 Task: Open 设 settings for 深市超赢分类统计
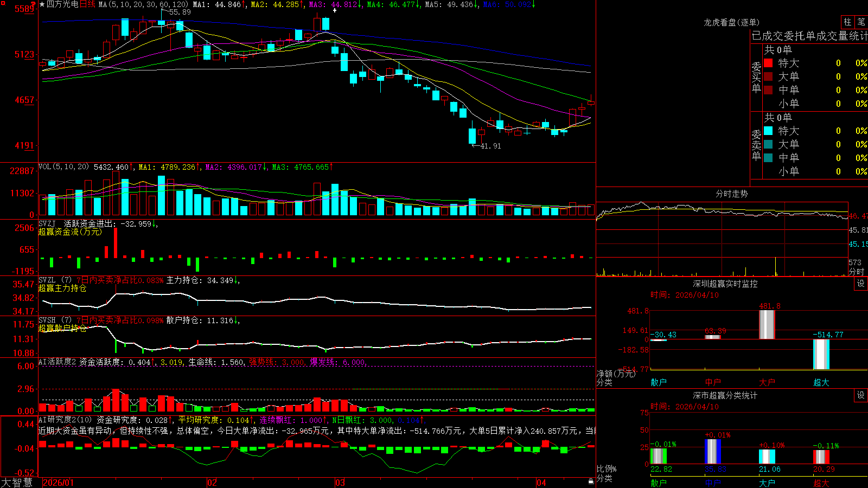(x=861, y=395)
